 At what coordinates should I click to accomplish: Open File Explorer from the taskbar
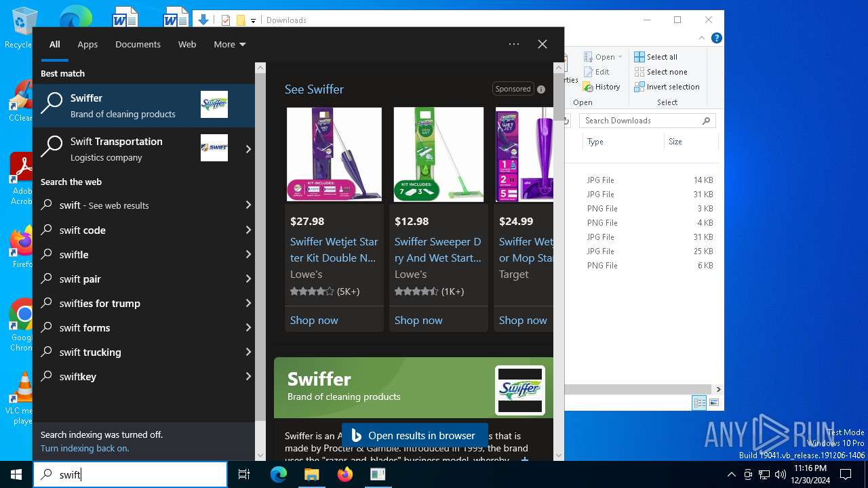311,474
